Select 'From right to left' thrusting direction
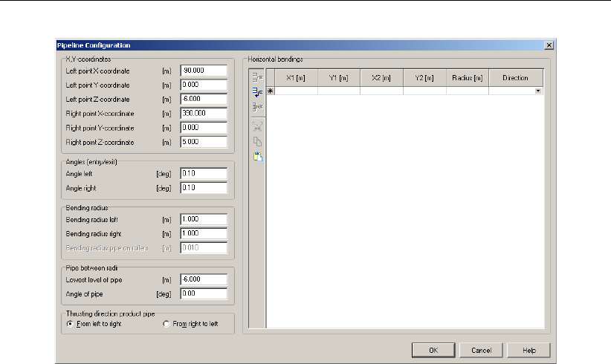 point(190,324)
